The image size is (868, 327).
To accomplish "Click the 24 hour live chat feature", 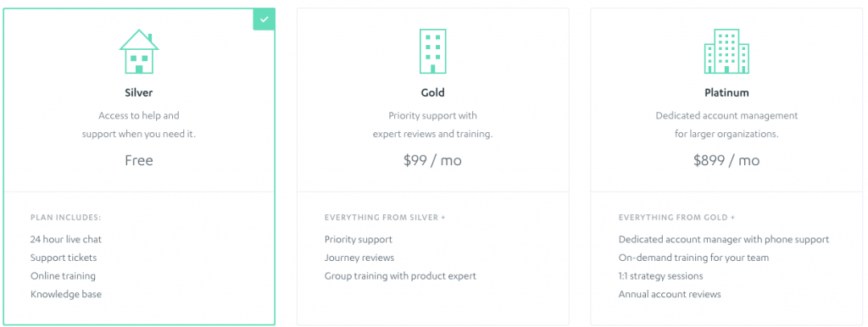I will pos(66,239).
